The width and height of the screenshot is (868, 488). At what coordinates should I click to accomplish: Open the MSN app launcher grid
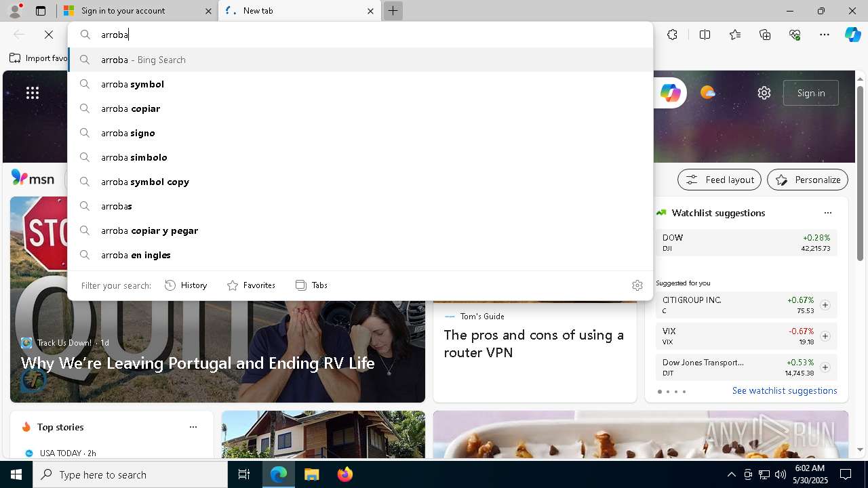pos(33,93)
